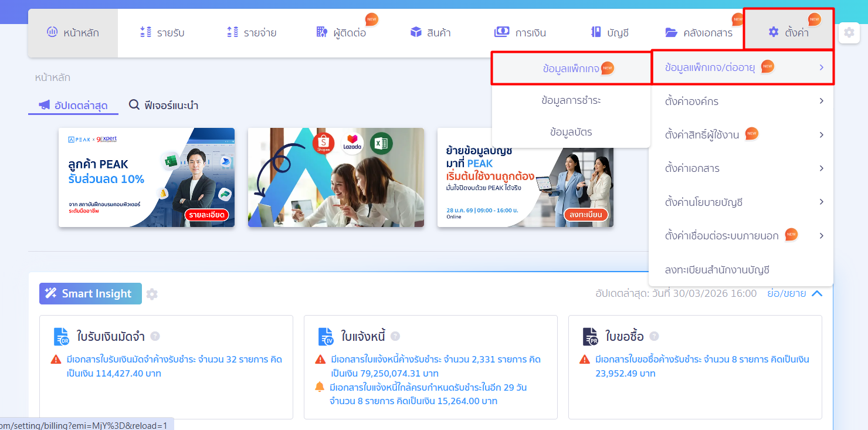Open the Shopee Lazada Excel banner
This screenshot has height=430, width=868.
coord(336,177)
